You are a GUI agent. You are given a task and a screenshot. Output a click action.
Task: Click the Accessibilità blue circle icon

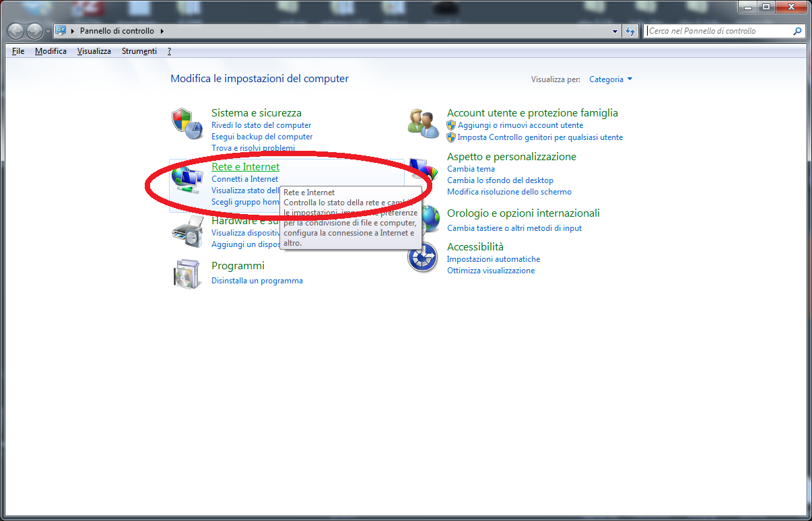(x=422, y=258)
